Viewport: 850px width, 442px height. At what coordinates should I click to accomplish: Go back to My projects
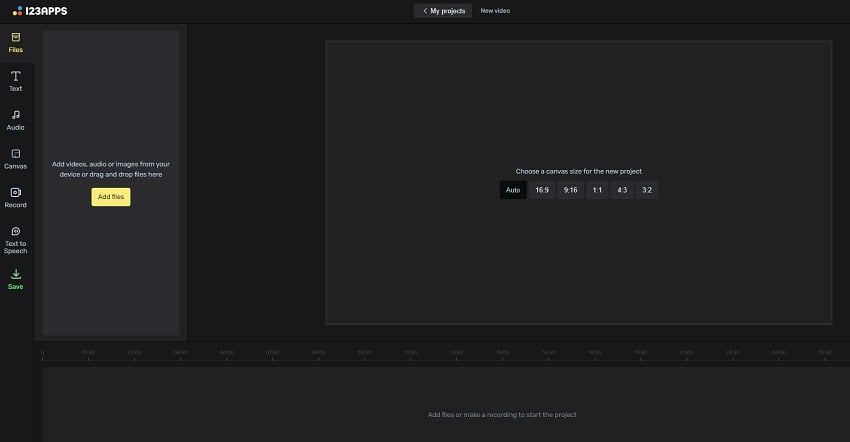443,11
